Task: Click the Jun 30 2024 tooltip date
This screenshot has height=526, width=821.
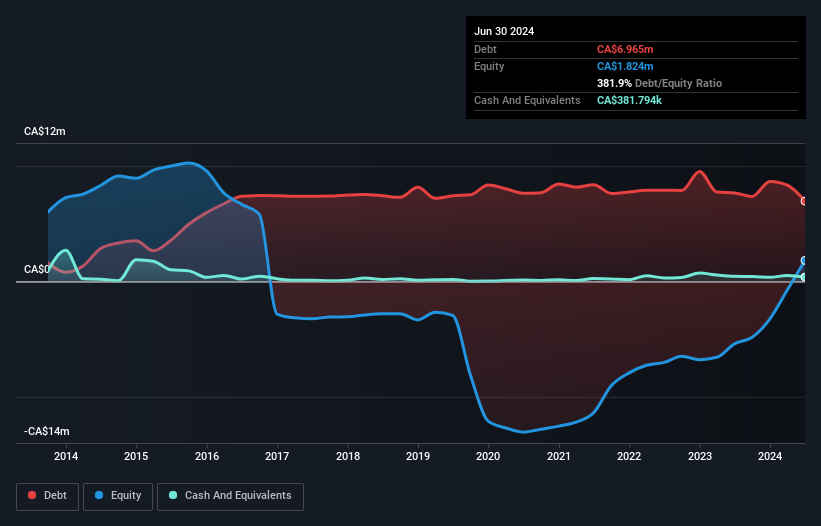Action: pyautogui.click(x=504, y=31)
